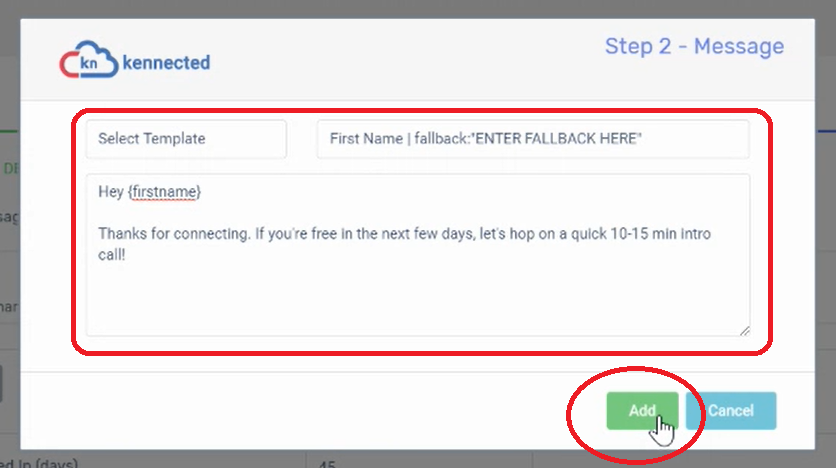This screenshot has width=836, height=468.
Task: Click the dimmed backdrop above the dialog
Action: (418, 9)
